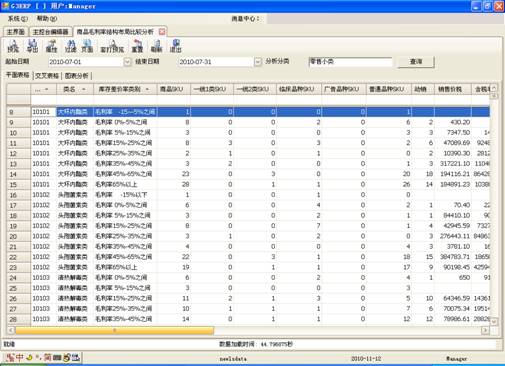Viewport: 505px width, 366px height.
Task: Open the 套打预览 print preview icon
Action: [112, 46]
